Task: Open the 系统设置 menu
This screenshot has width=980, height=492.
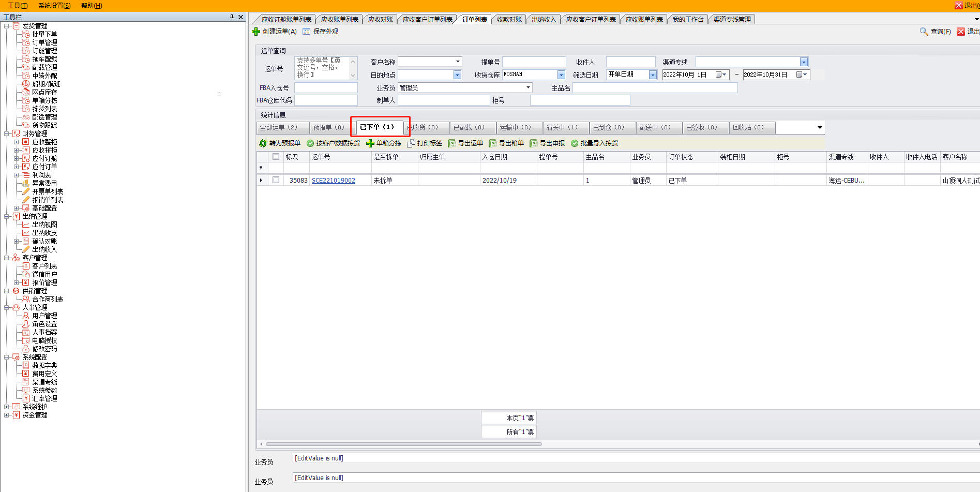Action: point(54,6)
